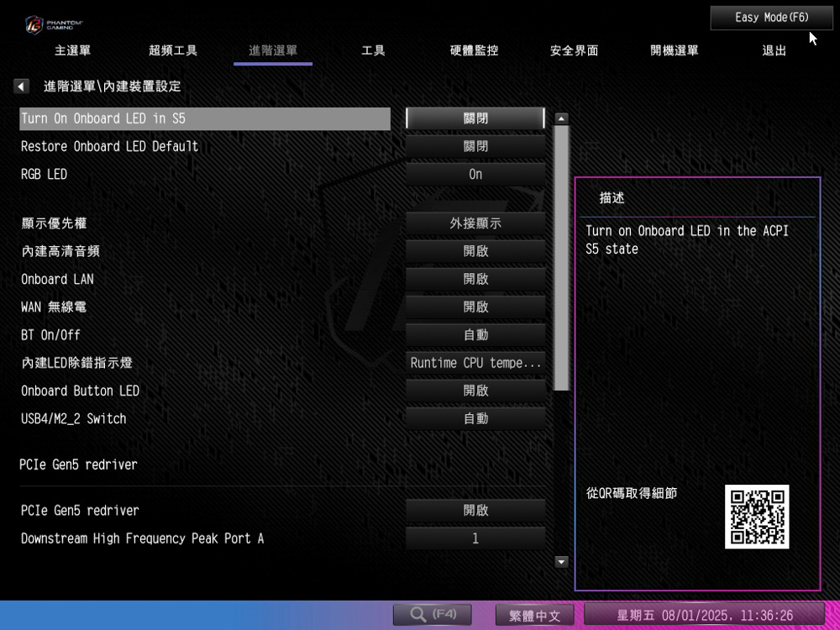Click the Easy Mode(F6) button
Screen dimensions: 840x630
pyautogui.click(x=771, y=18)
